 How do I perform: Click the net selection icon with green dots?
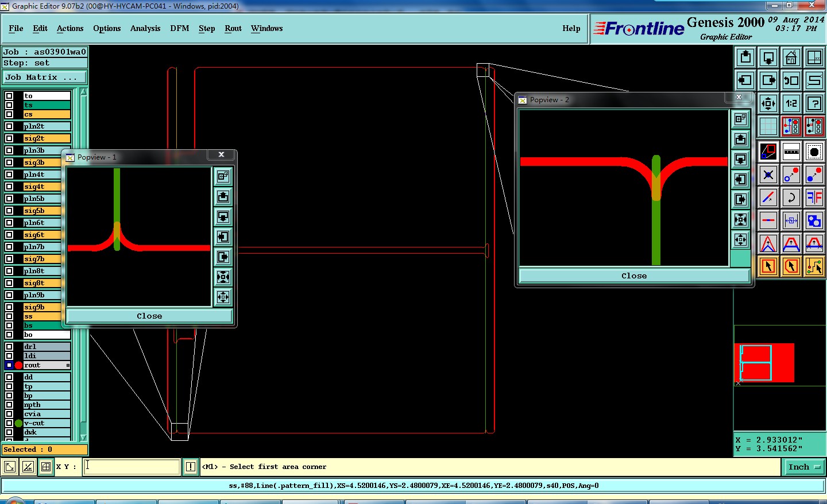click(x=814, y=266)
